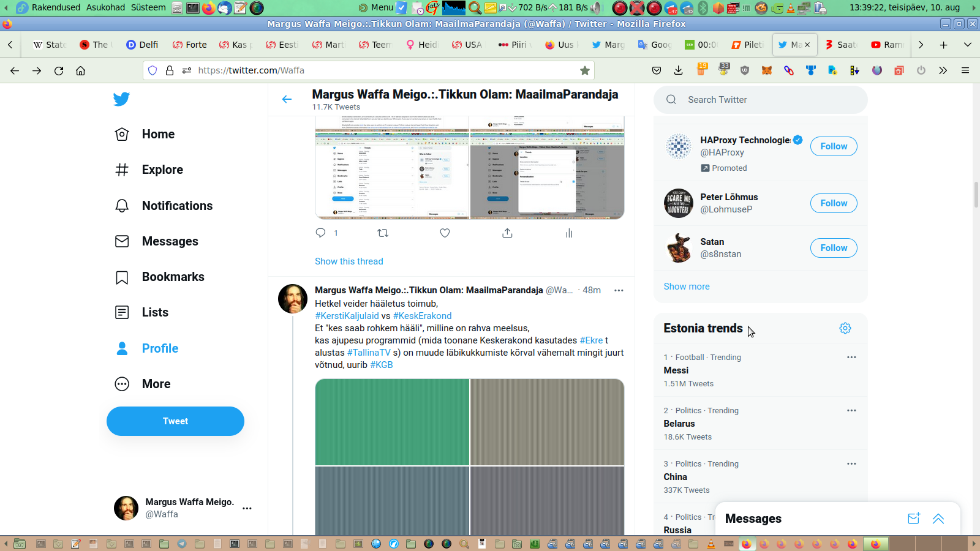Go to Firefox Home page
Viewport: 980px width, 551px height.
point(80,70)
